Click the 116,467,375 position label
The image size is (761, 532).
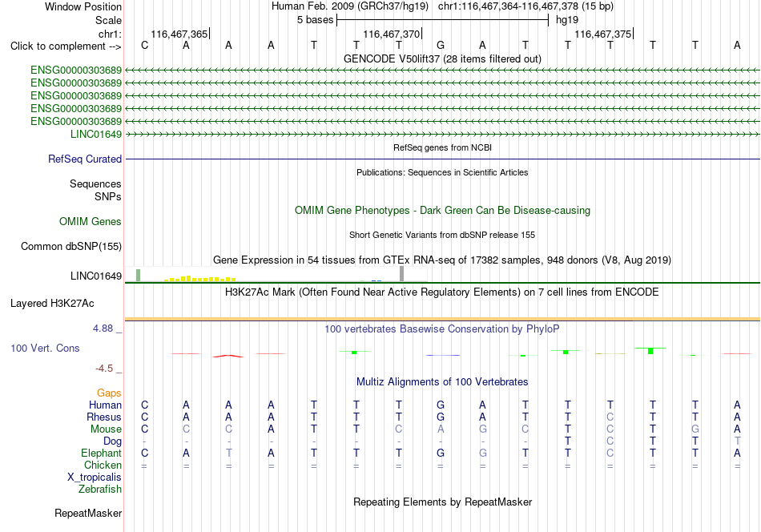pos(602,34)
